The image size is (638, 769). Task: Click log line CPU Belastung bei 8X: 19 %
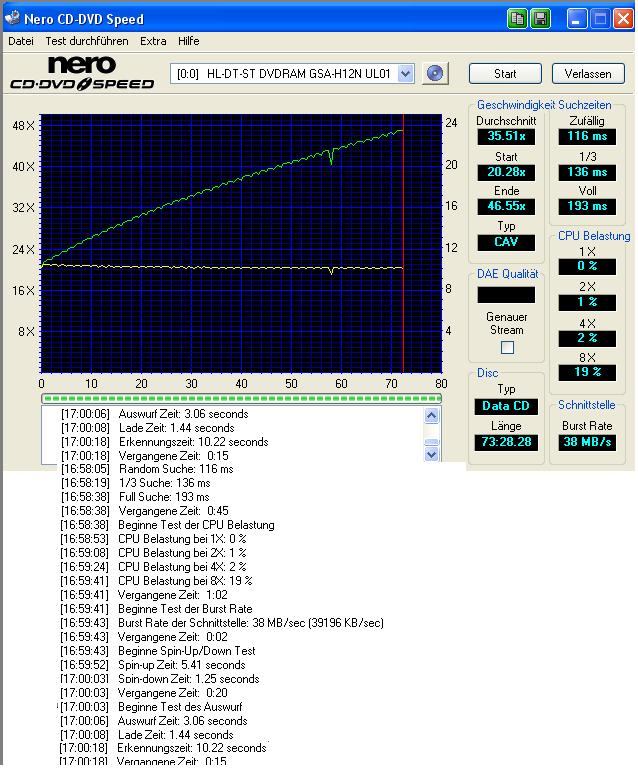point(156,581)
